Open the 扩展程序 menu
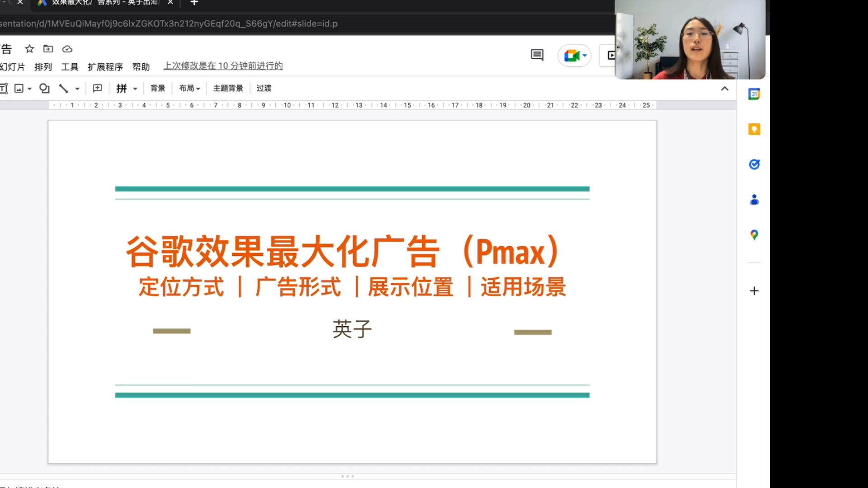This screenshot has height=488, width=868. (x=105, y=67)
